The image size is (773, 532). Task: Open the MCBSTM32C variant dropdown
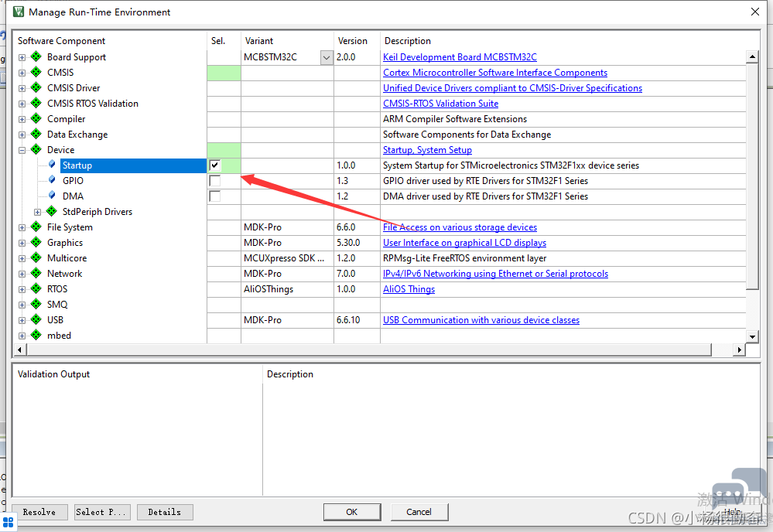[327, 58]
